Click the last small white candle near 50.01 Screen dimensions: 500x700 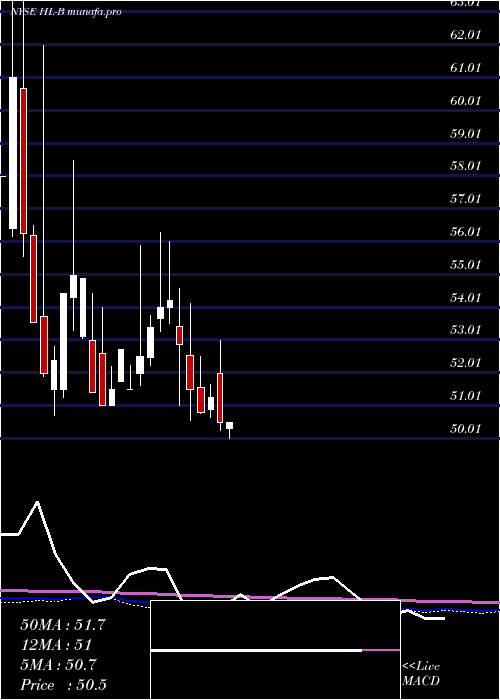tap(229, 425)
